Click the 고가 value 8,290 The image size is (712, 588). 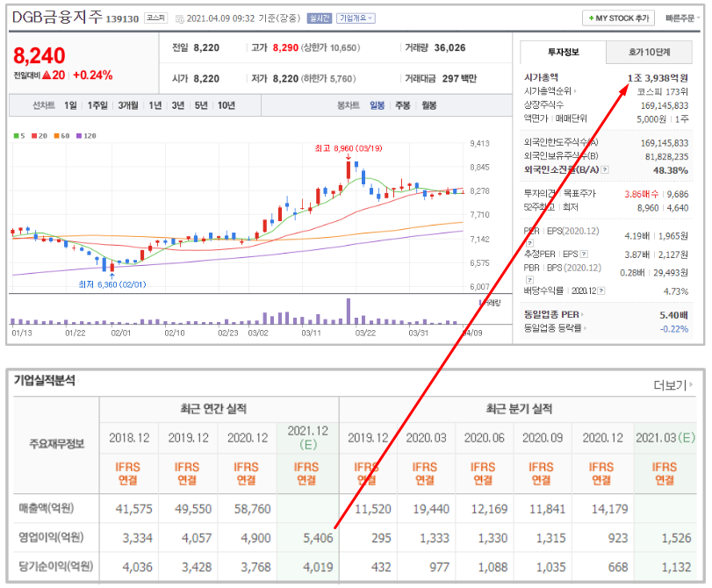pos(285,47)
